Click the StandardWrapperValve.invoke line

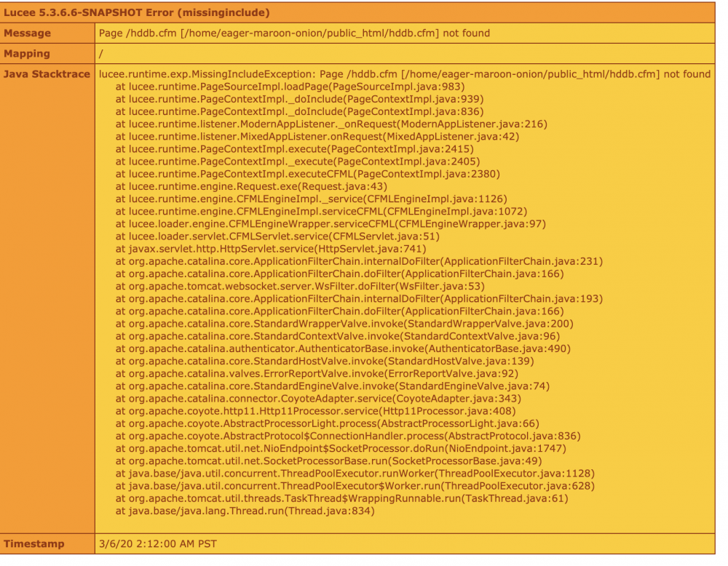344,324
